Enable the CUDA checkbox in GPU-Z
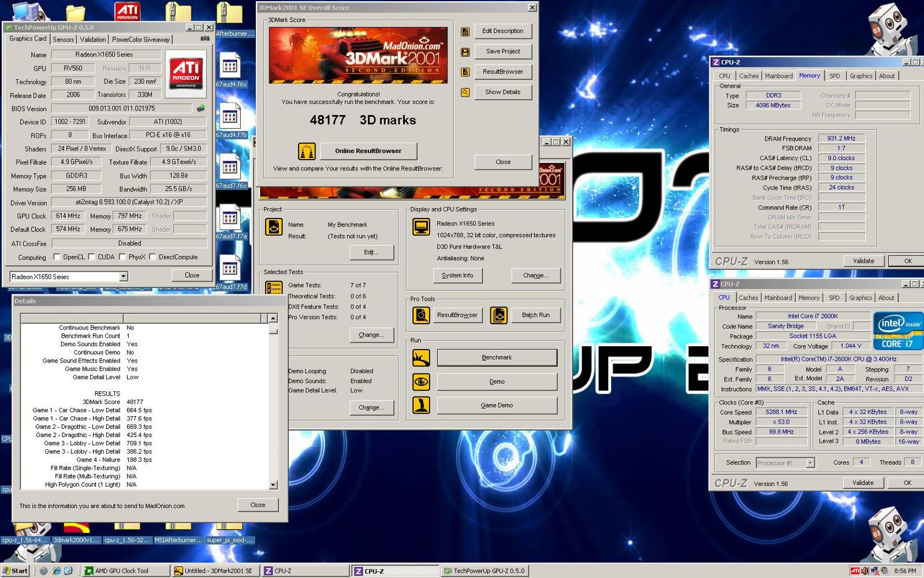Image resolution: width=924 pixels, height=578 pixels. [91, 257]
